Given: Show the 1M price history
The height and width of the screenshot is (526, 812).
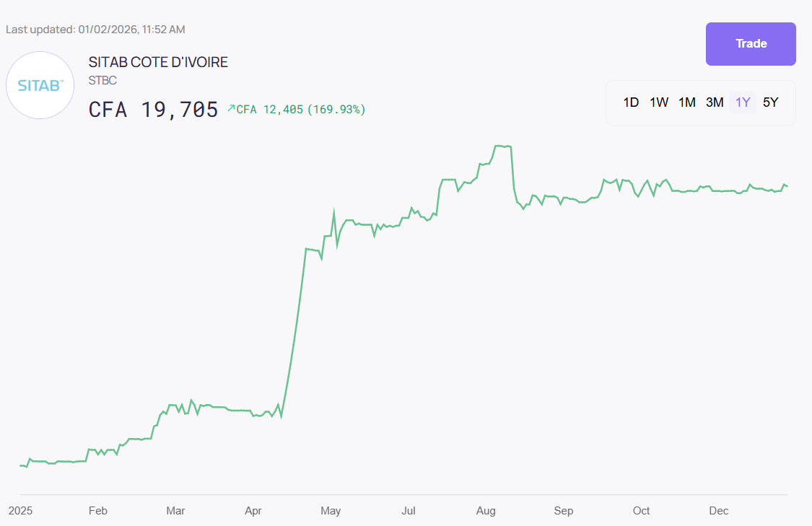Looking at the screenshot, I should coord(687,102).
